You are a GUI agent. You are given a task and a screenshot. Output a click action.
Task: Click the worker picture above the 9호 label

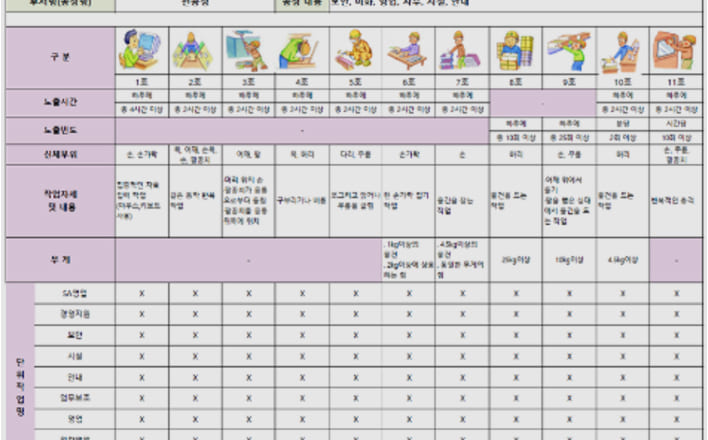tap(569, 49)
